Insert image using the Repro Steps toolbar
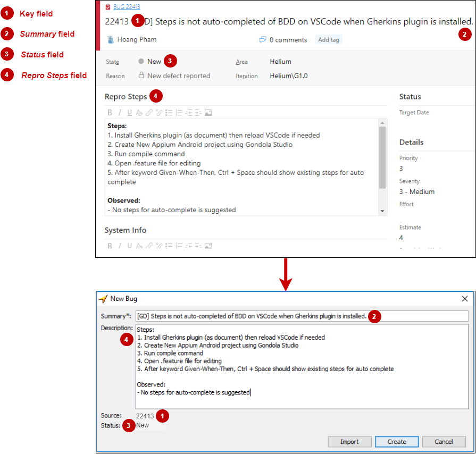Image resolution: width=476 pixels, height=454 pixels. [208, 113]
